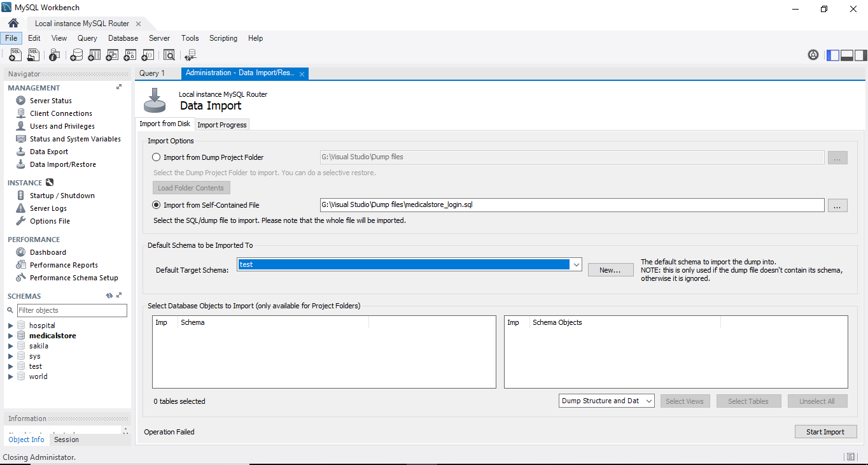Create a new view
The image size is (868, 465).
(112, 55)
